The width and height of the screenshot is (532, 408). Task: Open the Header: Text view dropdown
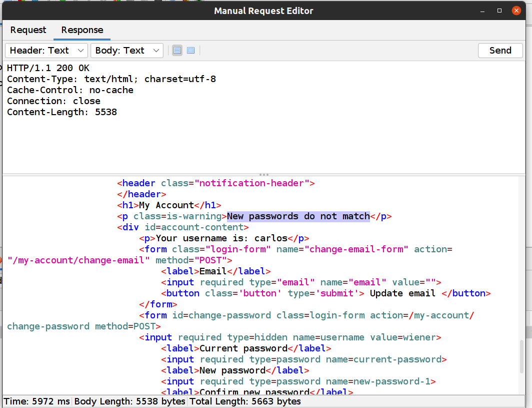[46, 51]
